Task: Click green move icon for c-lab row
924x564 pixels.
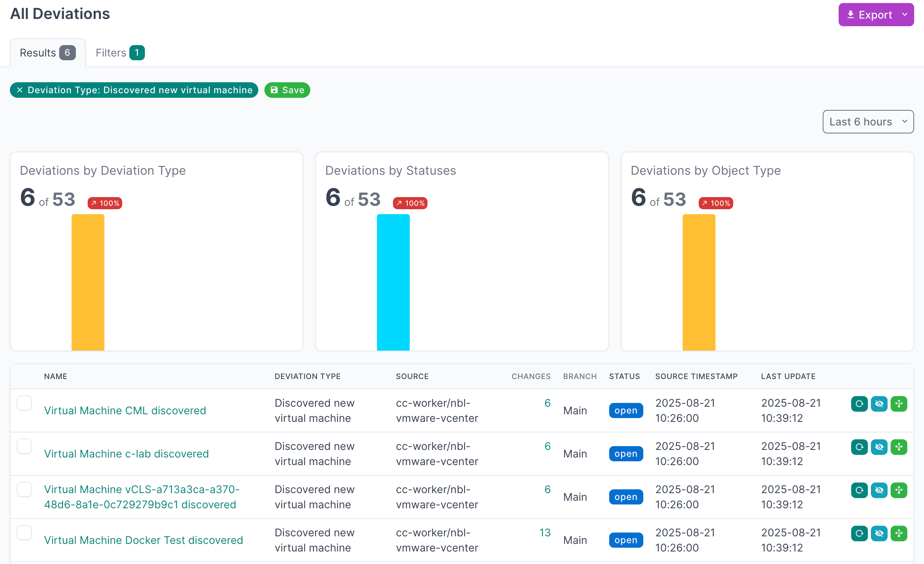Action: pos(899,447)
